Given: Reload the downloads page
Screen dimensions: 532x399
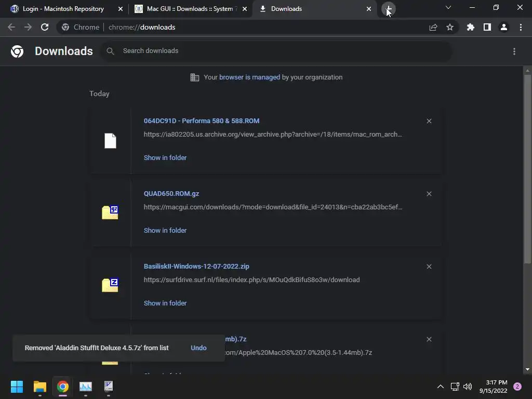Looking at the screenshot, I should tap(45, 27).
